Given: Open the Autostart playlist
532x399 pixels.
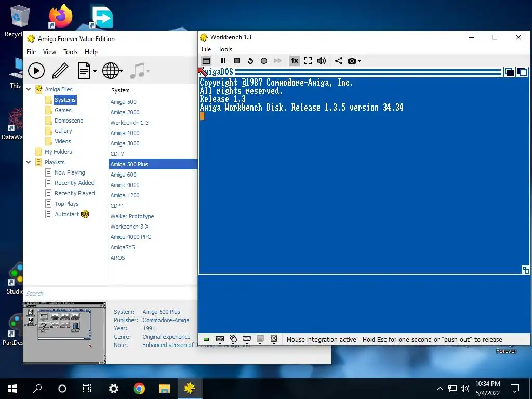Looking at the screenshot, I should 67,214.
